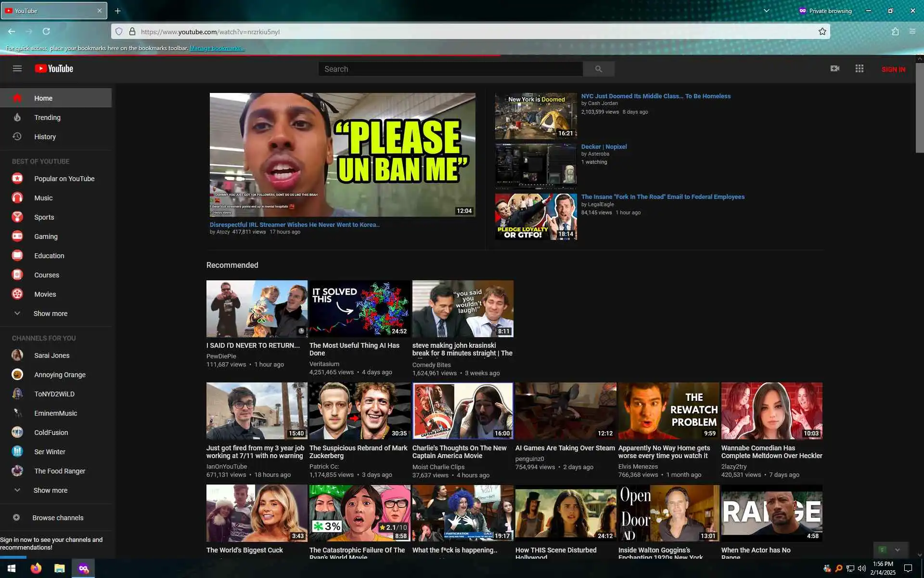Click the Manage bookmarks link

(217, 48)
